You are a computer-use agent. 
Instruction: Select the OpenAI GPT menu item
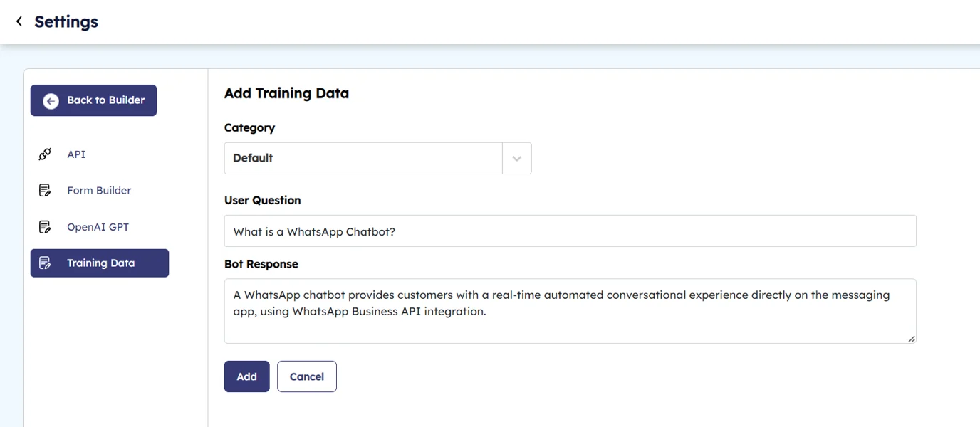[x=98, y=227]
